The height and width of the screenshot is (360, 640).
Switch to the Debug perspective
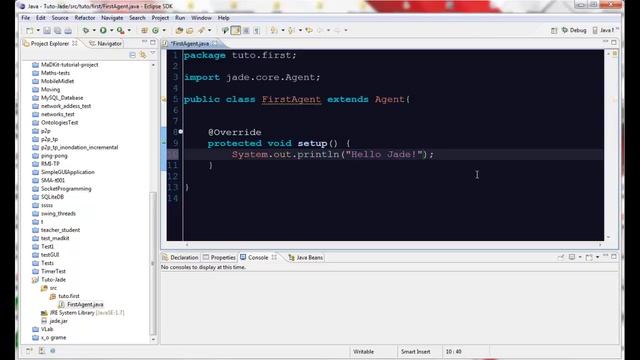point(574,30)
